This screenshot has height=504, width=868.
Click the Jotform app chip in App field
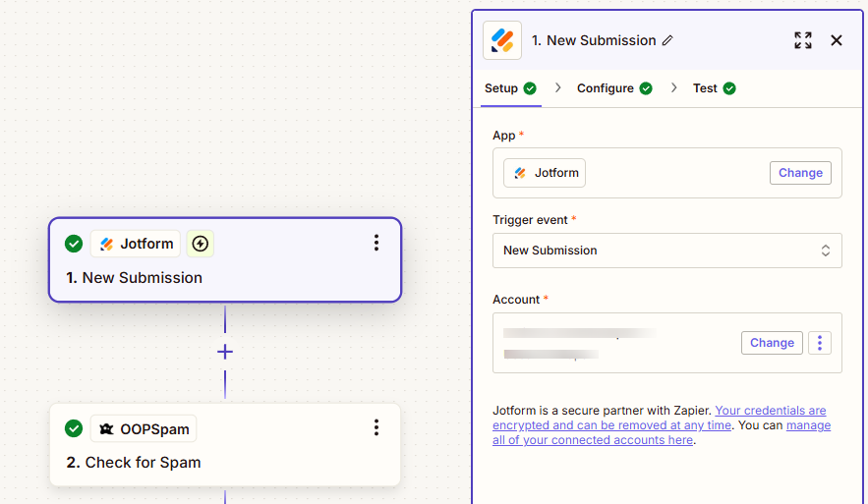pos(545,173)
